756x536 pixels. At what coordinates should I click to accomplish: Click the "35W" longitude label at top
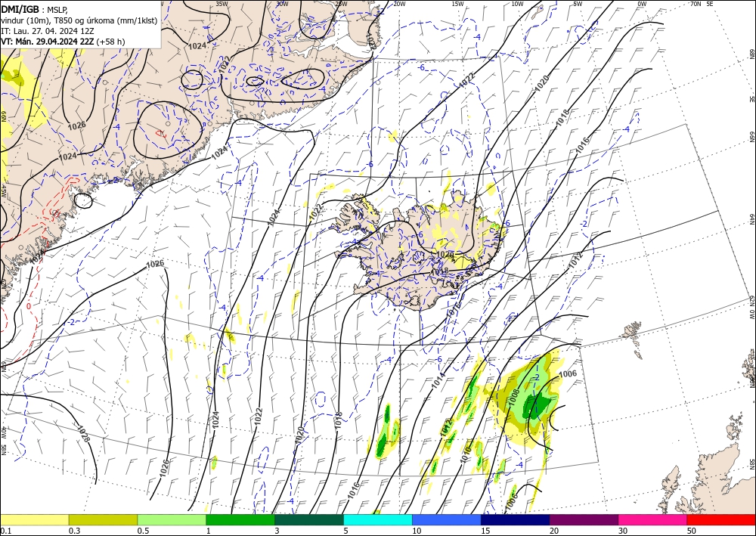222,3
